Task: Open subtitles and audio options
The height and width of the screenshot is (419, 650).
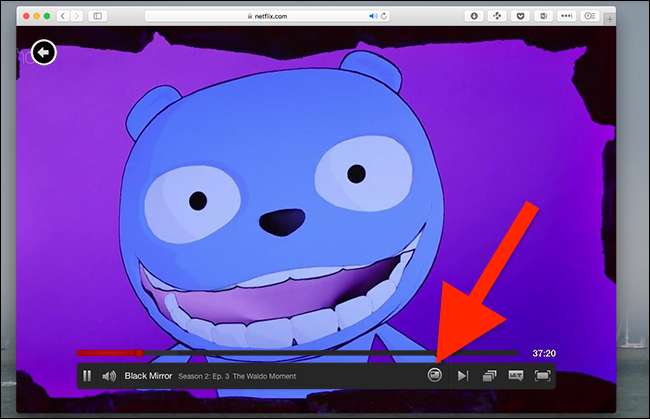Action: (516, 375)
